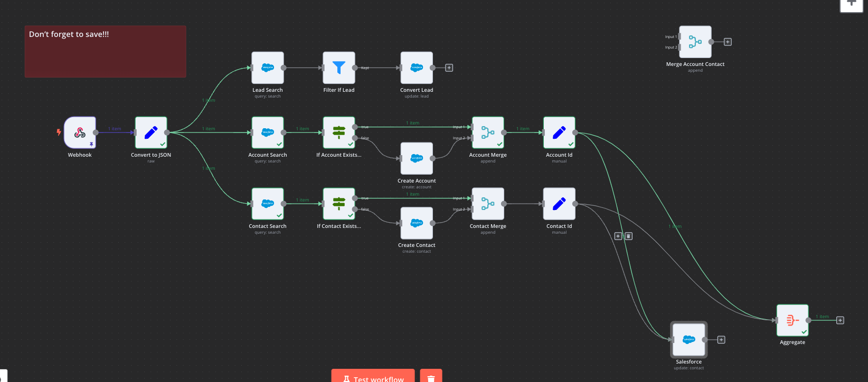Viewport: 868px width, 382px height.
Task: Select the Contact Search node
Action: tap(268, 204)
